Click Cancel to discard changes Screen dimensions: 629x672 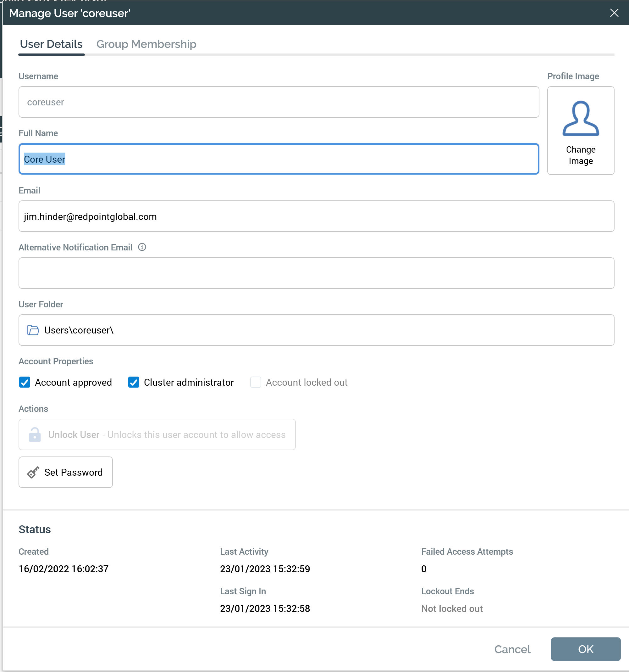[x=512, y=649]
